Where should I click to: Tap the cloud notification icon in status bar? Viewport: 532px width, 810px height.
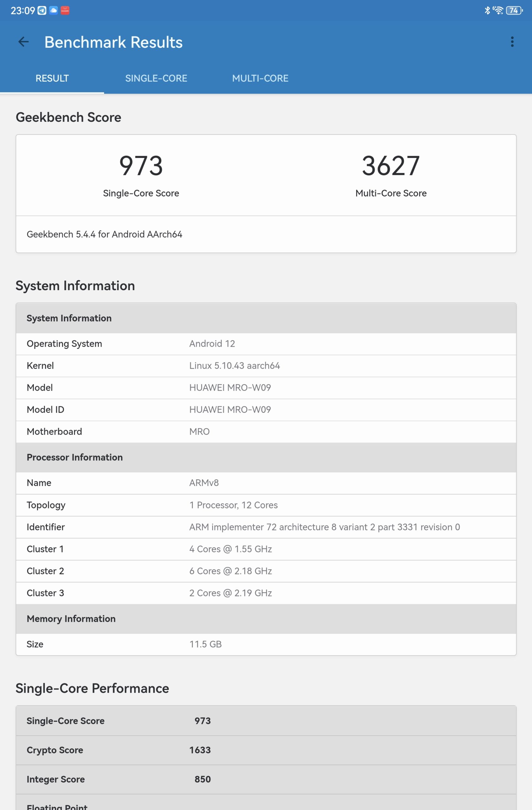[53, 10]
